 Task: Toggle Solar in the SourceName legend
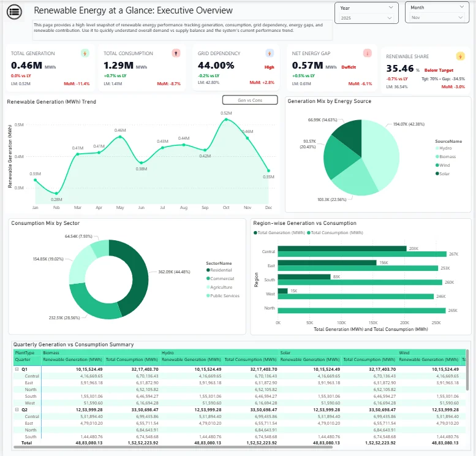[x=445, y=173]
